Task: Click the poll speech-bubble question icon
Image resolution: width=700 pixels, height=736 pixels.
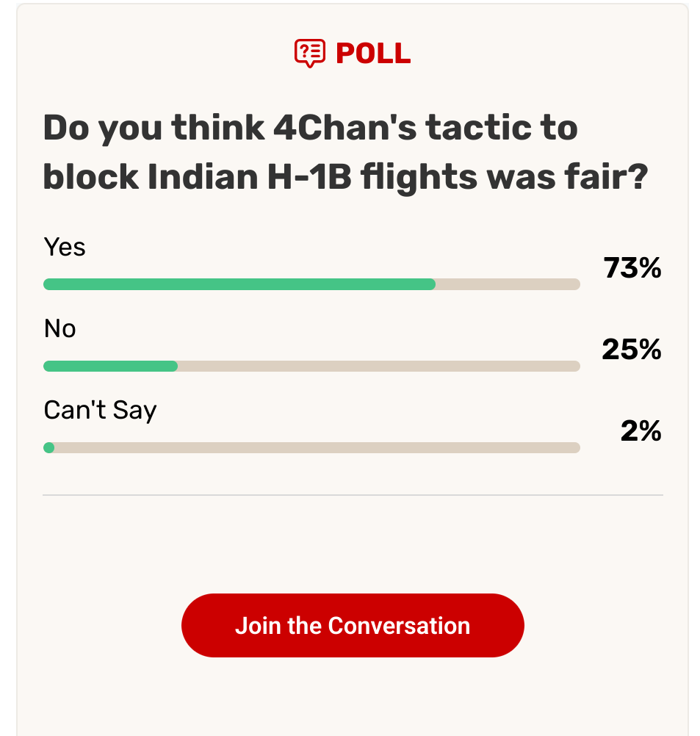Action: [x=309, y=53]
